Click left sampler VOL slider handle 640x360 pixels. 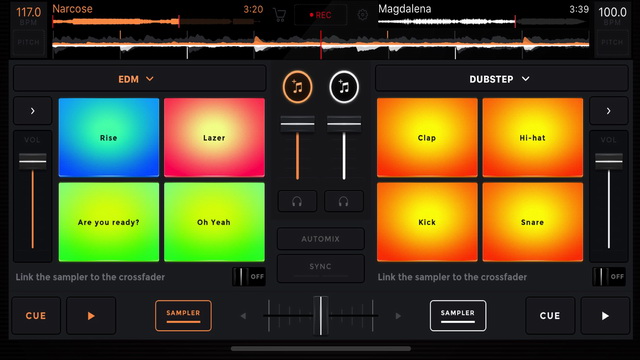point(33,161)
